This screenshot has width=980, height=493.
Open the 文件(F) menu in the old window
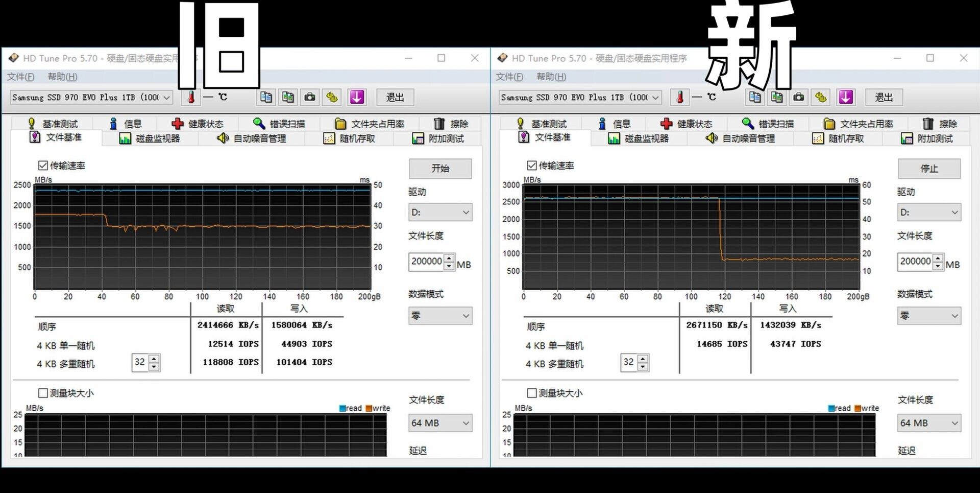(x=21, y=76)
